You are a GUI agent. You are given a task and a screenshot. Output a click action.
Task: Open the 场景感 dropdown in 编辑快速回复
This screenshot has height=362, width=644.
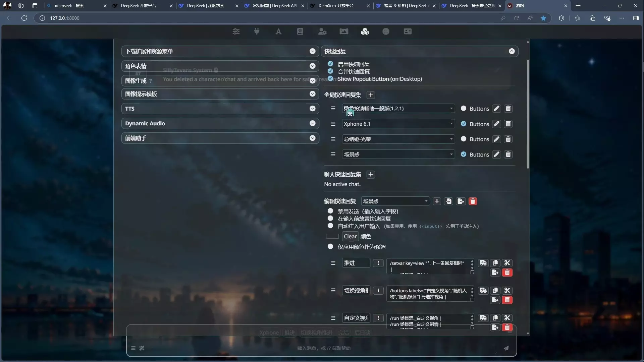click(x=395, y=201)
